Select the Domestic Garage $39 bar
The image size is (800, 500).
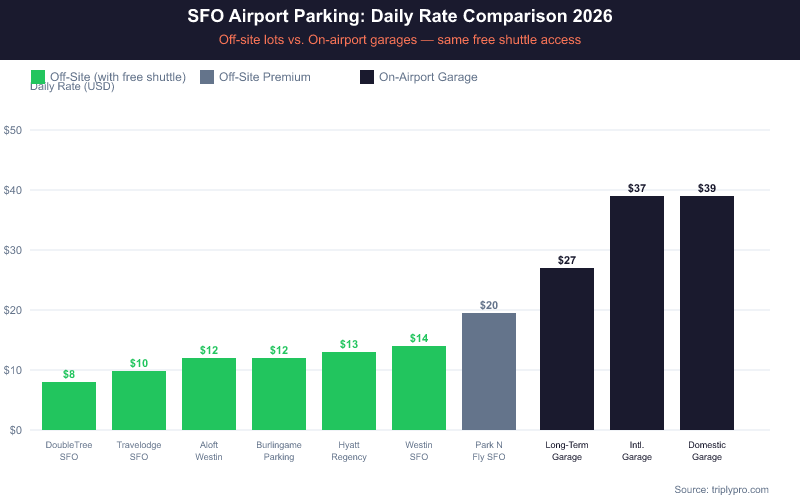(707, 313)
